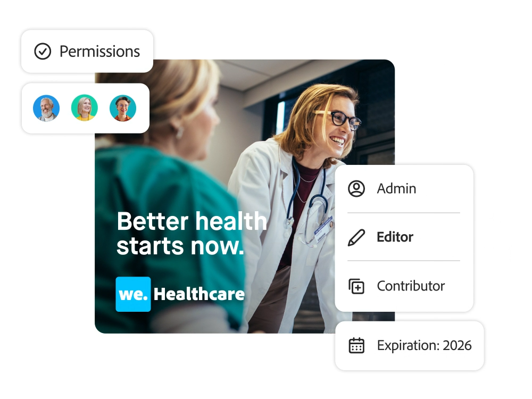
Task: Click the doctor's ID badge
Action: coord(323,230)
